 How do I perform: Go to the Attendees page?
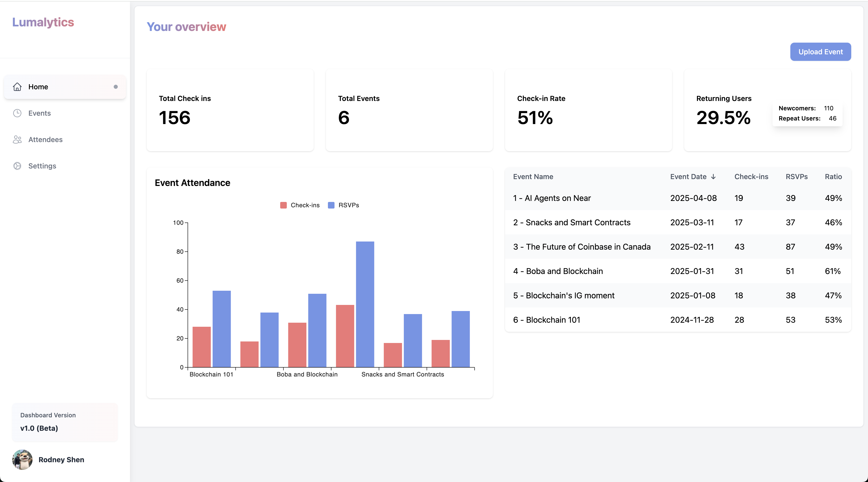65,140
